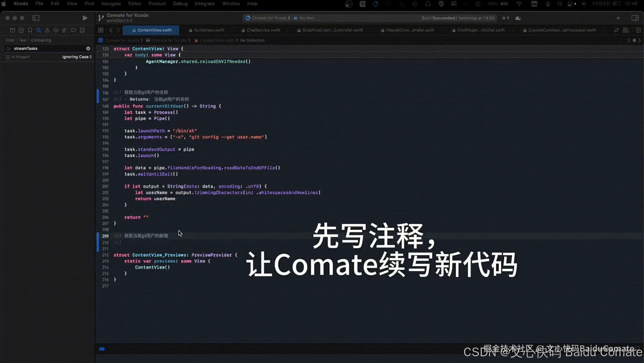The width and height of the screenshot is (644, 363).
Task: Add an editor on the right
Action: pos(638,30)
